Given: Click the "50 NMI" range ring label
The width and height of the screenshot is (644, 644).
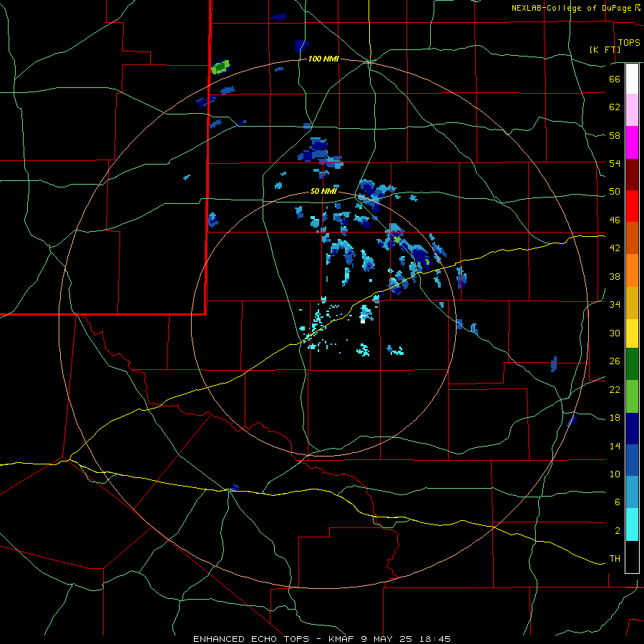Looking at the screenshot, I should click(x=323, y=191).
